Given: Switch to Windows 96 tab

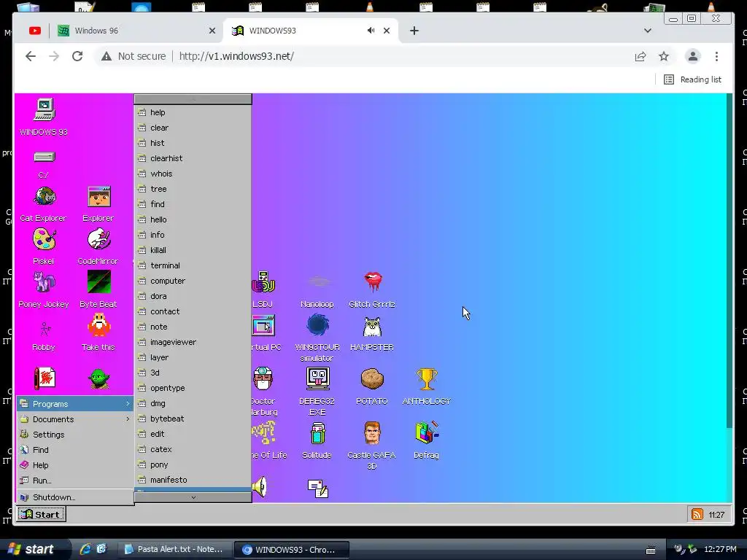Looking at the screenshot, I should pyautogui.click(x=135, y=31).
